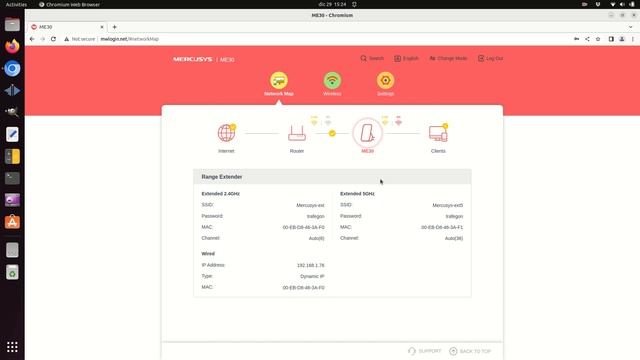Click the Mercusys logo
Viewport: 640px width, 360px height.
coord(193,60)
